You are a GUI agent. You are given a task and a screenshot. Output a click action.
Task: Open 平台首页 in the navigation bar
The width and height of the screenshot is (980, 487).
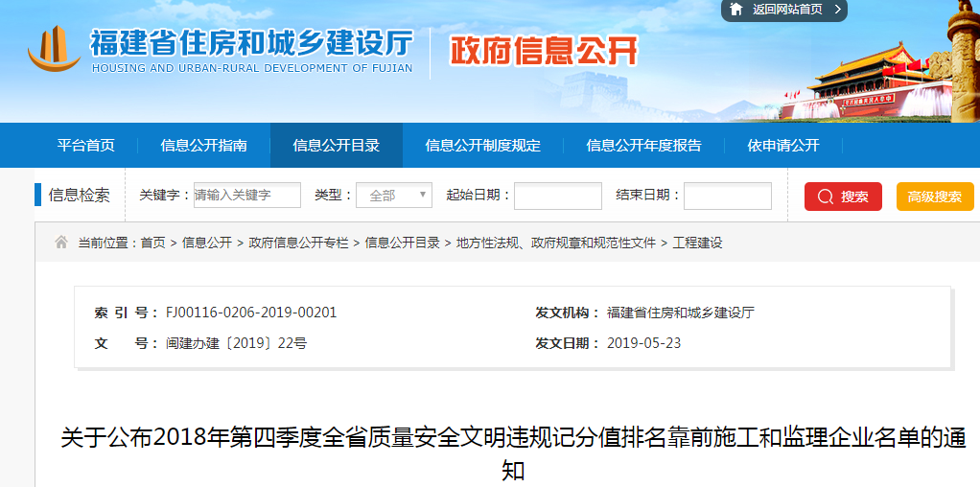85,146
